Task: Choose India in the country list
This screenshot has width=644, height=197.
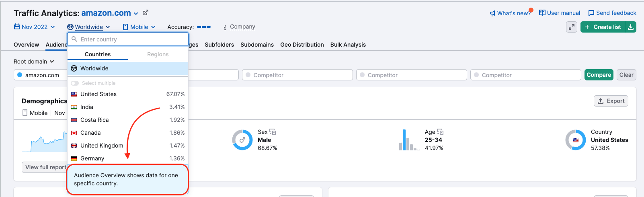Action: (128, 107)
